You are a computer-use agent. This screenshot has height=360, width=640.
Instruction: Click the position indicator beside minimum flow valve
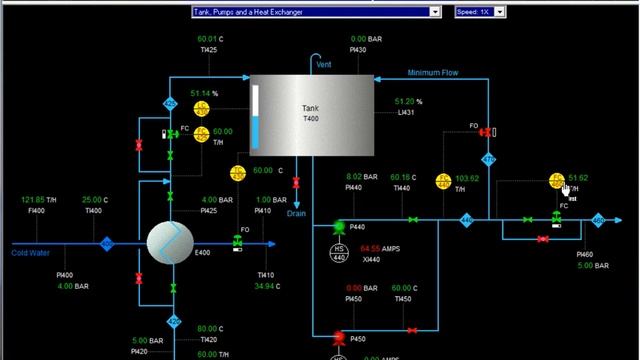tap(494, 132)
